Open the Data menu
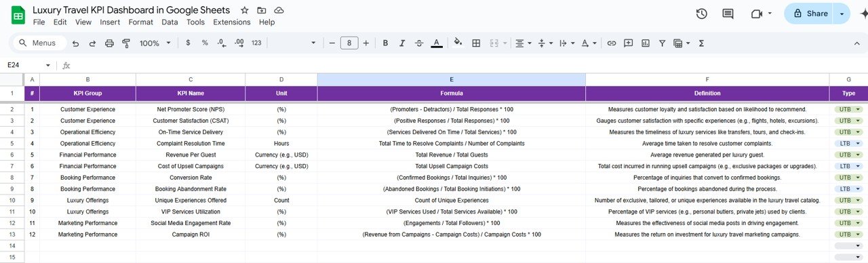Image resolution: width=868 pixels, height=263 pixels. pos(170,22)
